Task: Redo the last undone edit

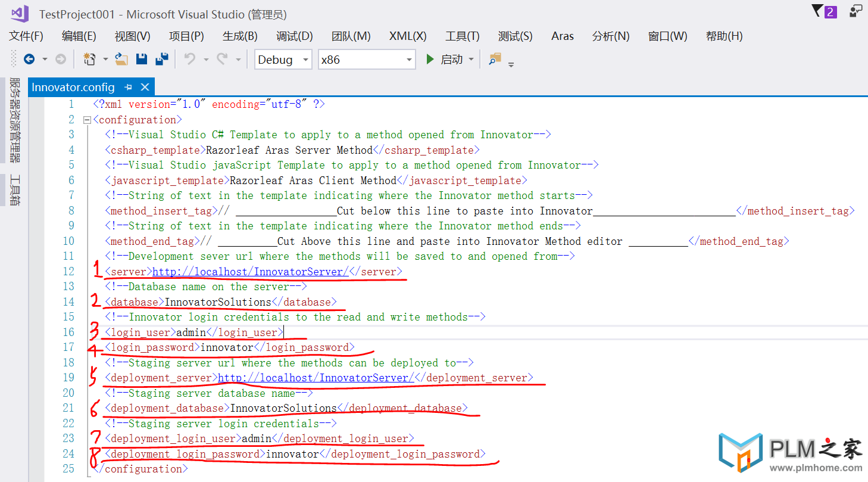Action: pos(222,59)
